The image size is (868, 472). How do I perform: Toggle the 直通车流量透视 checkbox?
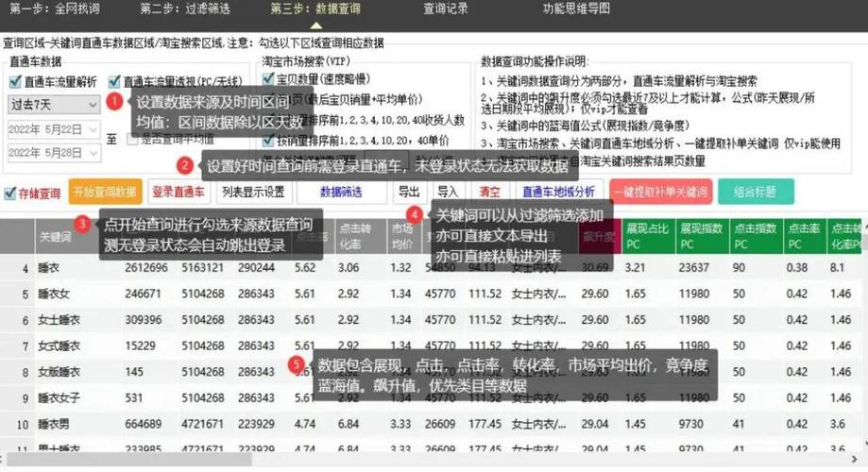point(114,82)
